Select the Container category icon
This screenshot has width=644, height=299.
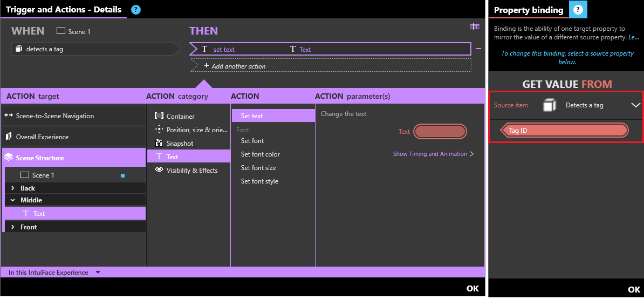coord(159,116)
